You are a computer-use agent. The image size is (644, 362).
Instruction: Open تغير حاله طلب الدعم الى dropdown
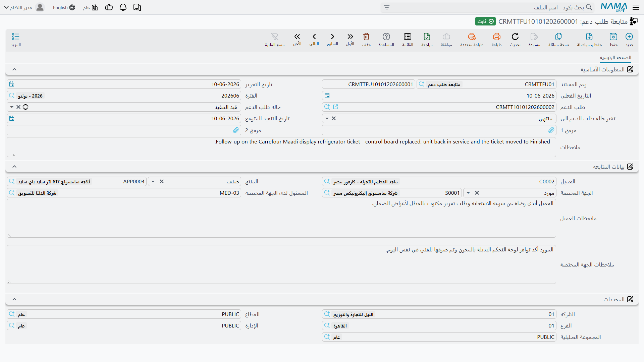[x=327, y=118]
